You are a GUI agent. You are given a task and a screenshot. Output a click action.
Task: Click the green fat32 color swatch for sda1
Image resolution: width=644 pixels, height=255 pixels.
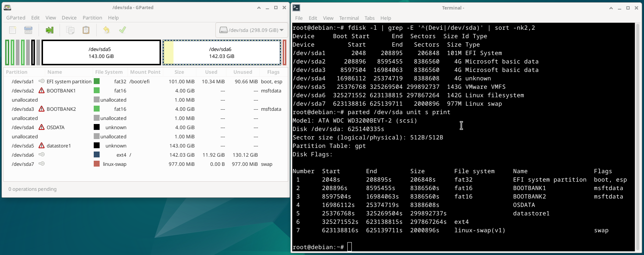tap(97, 81)
